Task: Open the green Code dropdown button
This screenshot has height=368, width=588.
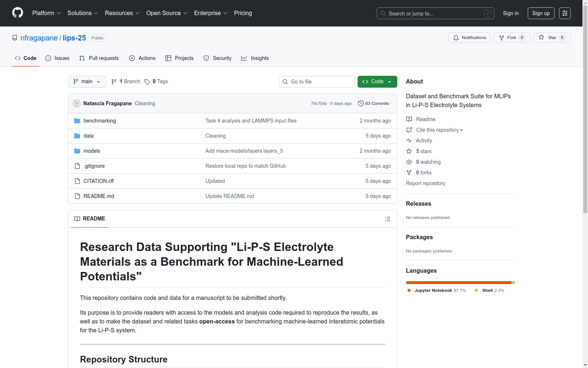Action: (x=377, y=82)
